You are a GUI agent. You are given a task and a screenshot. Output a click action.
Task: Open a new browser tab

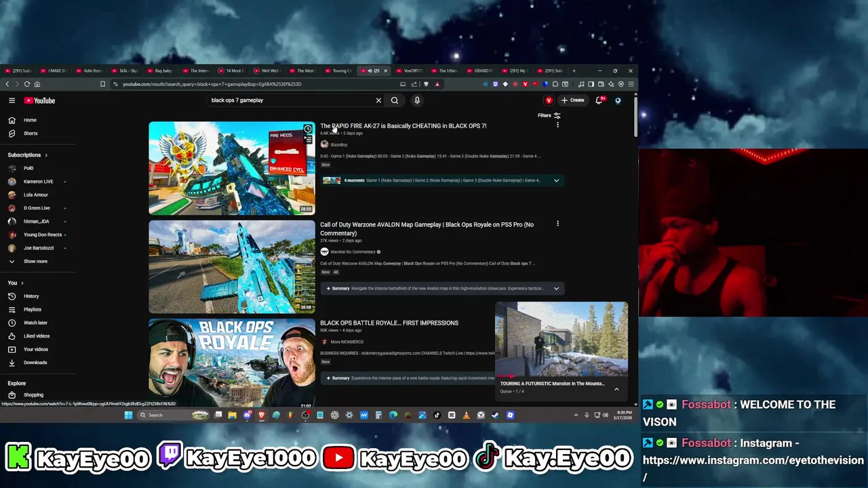click(x=574, y=70)
